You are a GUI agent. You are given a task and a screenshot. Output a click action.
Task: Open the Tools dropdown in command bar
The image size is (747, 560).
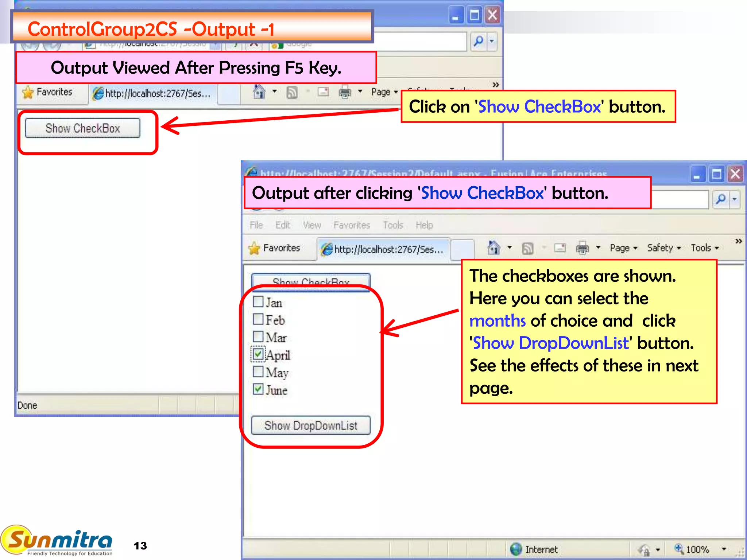point(704,248)
